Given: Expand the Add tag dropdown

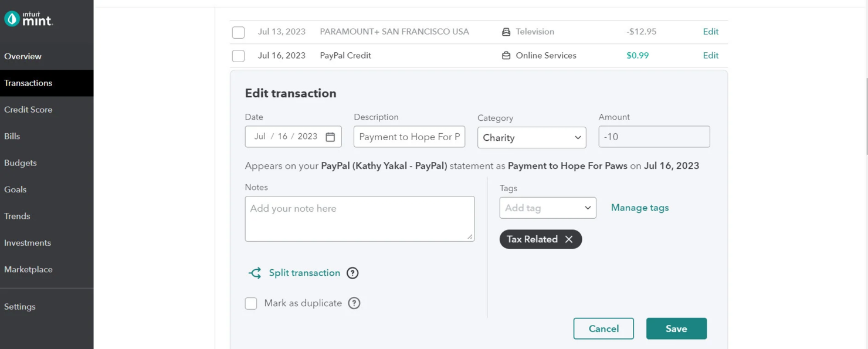Looking at the screenshot, I should 587,208.
